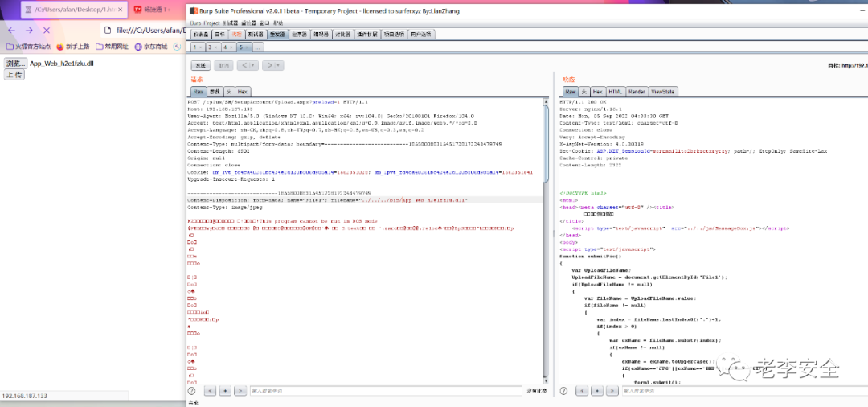Screen dimensions: 868x407
Task: Select the response Render tab
Action: point(637,92)
